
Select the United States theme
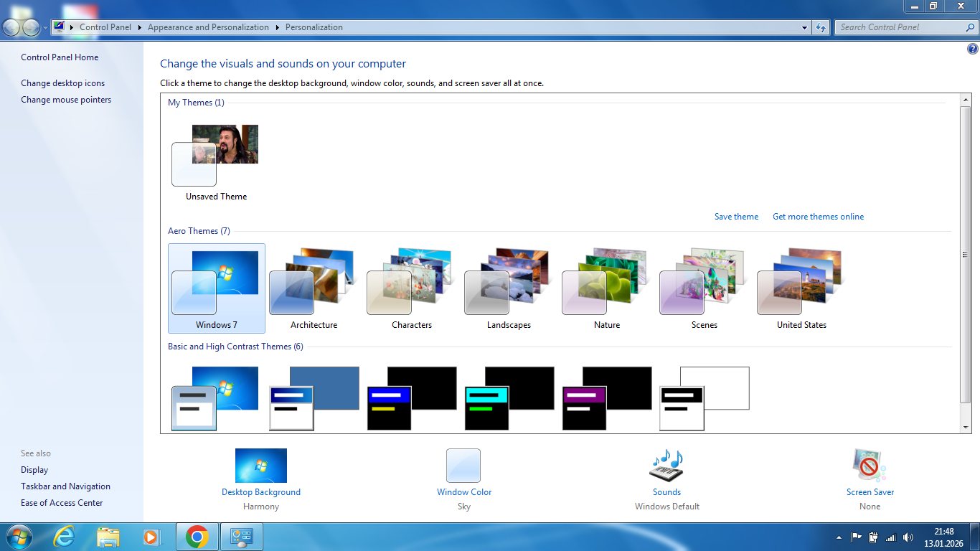coord(801,288)
